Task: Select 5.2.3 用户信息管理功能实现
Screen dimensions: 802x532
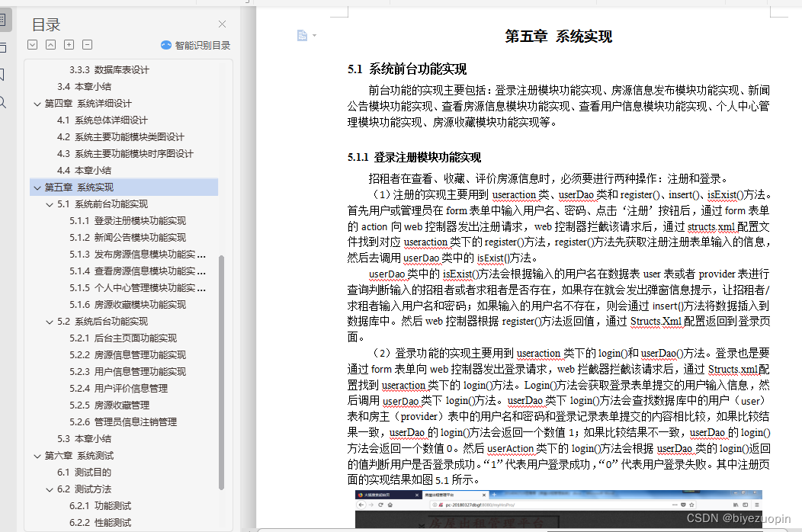Action: pyautogui.click(x=128, y=372)
